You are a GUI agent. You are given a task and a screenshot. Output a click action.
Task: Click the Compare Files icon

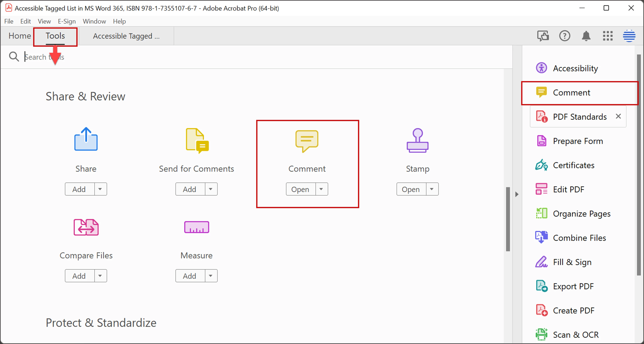coord(86,227)
